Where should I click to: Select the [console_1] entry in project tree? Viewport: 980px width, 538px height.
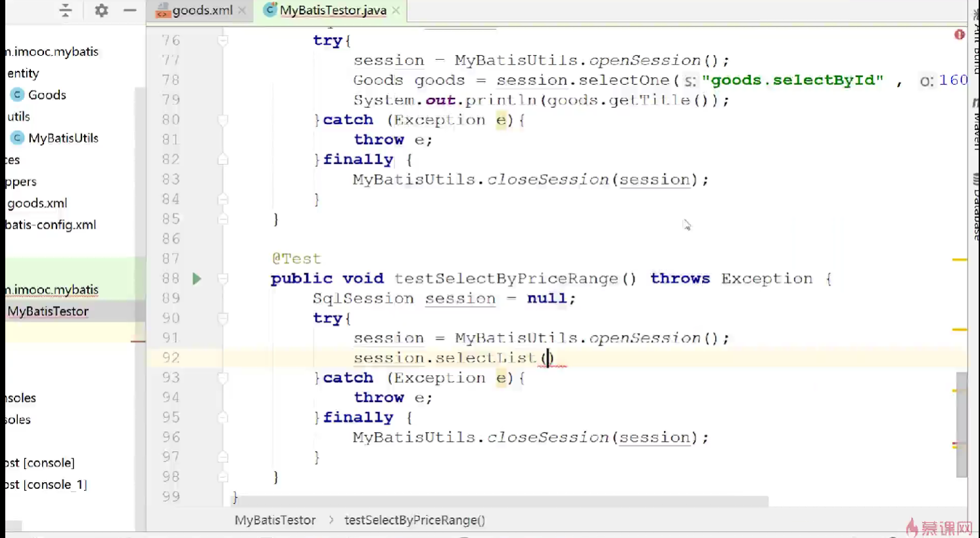click(x=46, y=485)
